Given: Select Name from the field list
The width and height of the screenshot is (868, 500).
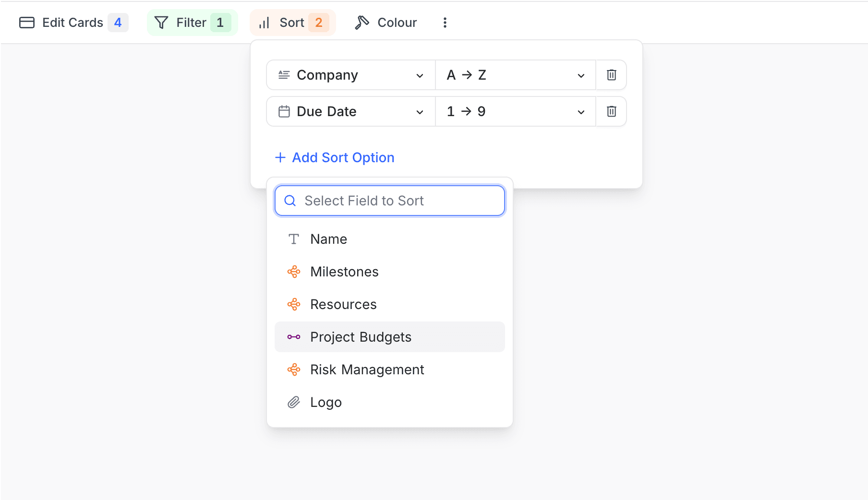Looking at the screenshot, I should pos(328,239).
